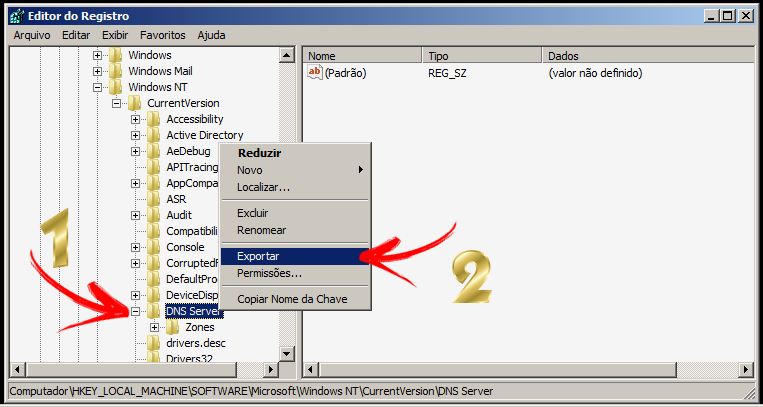Screen dimensions: 763x407
Task: Expand the Audit key node
Action: point(135,215)
